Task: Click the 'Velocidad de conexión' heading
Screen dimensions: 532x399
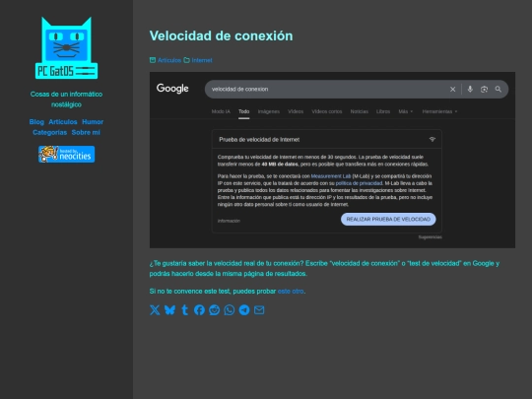Action: pyautogui.click(x=221, y=36)
